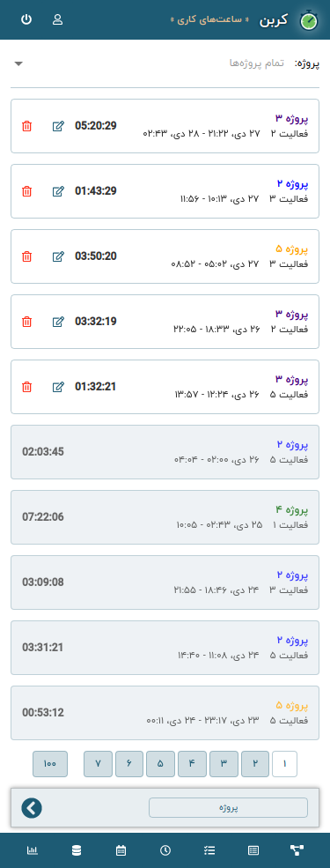Click the round back chevron button

(x=32, y=808)
